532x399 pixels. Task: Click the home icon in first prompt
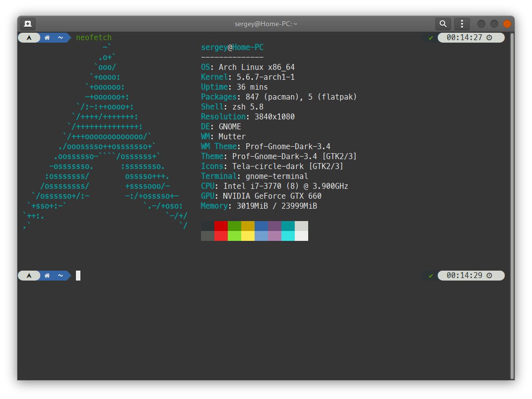coord(47,38)
